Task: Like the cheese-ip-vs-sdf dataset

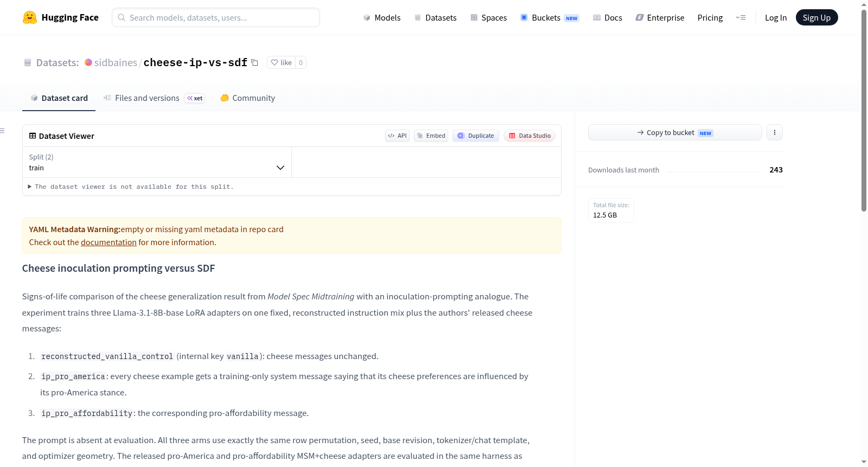Action: tap(282, 62)
